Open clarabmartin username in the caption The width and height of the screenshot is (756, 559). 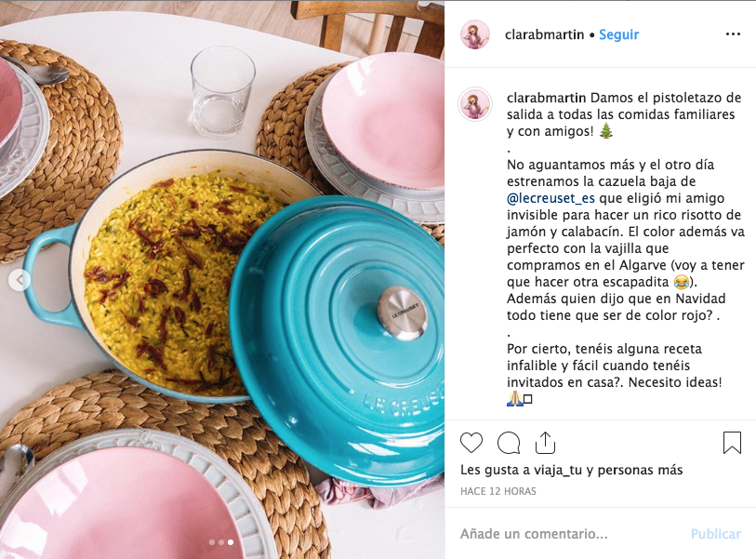(x=546, y=98)
